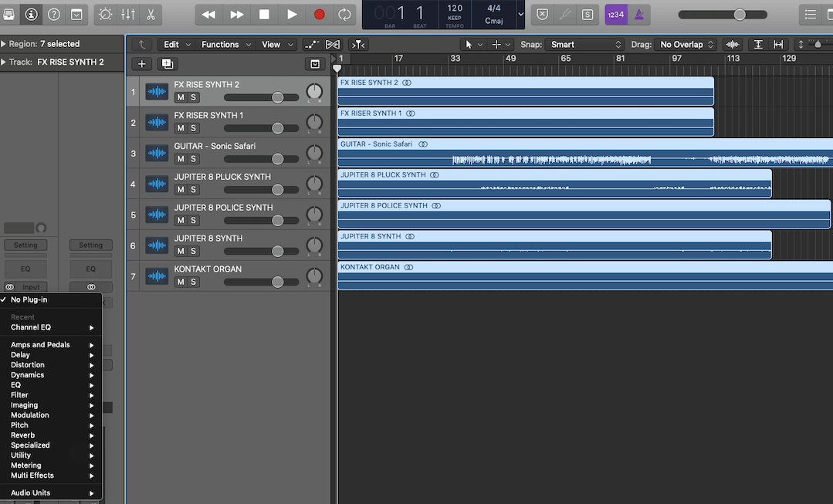Open the Dynamics plug-in submenu

point(51,375)
